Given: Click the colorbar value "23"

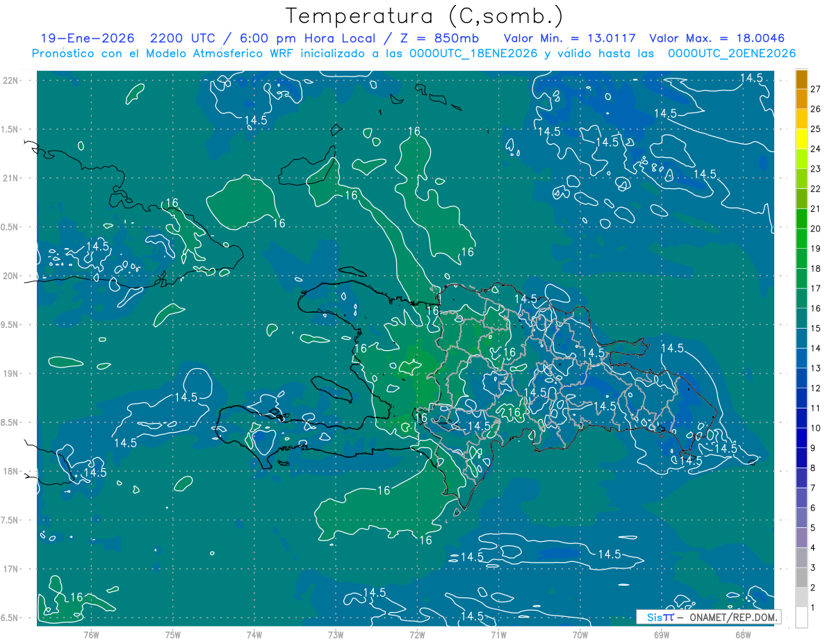Looking at the screenshot, I should point(815,169).
